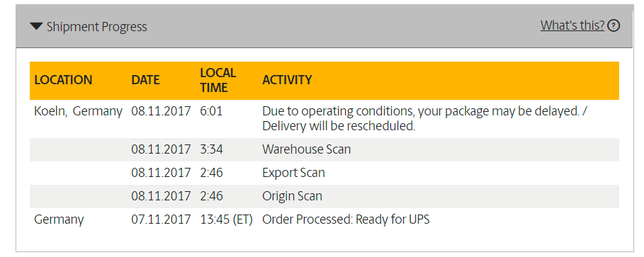Click the question mark help icon
This screenshot has width=644, height=257.
(x=614, y=26)
